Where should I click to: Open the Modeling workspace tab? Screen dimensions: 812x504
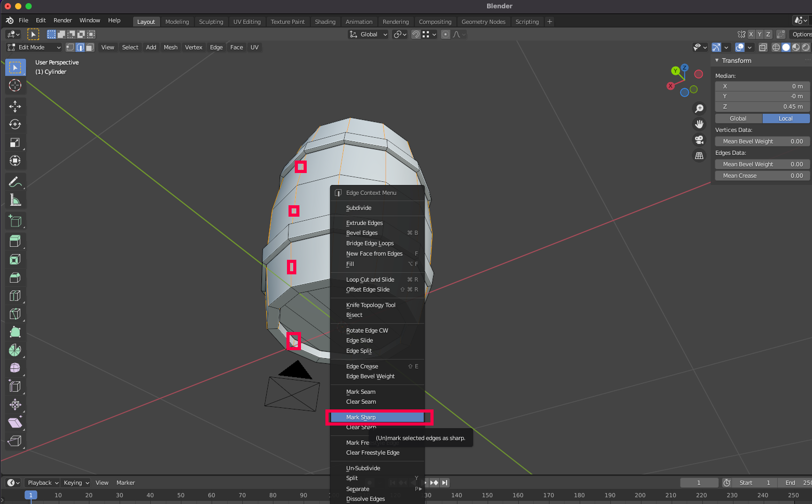coord(177,22)
